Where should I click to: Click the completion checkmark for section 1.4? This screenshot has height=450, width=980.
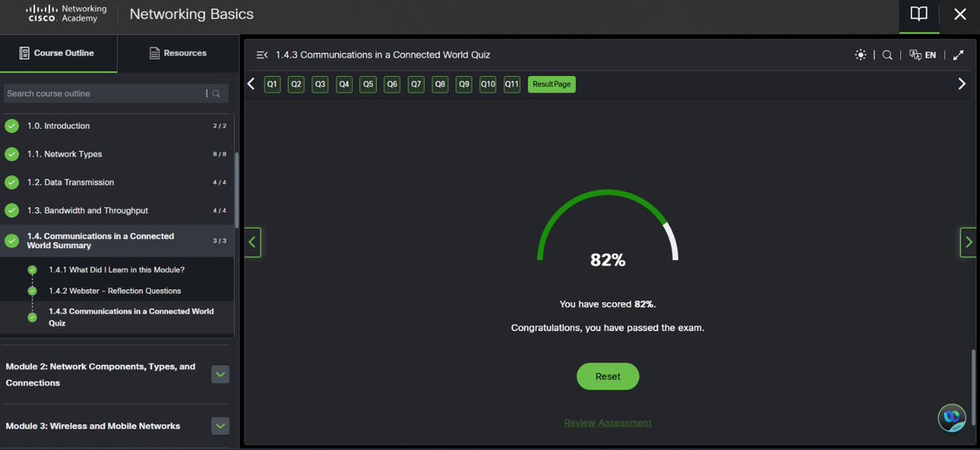tap(11, 241)
